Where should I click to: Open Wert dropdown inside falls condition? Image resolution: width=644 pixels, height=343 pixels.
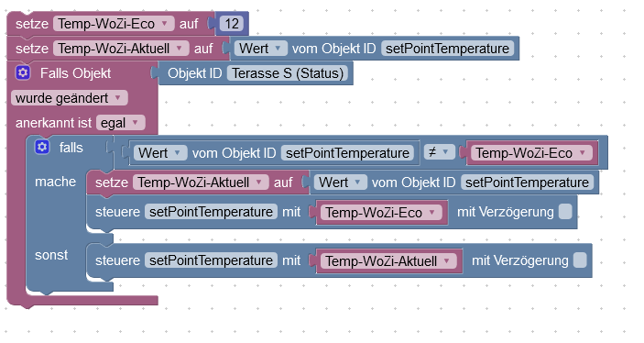(160, 153)
